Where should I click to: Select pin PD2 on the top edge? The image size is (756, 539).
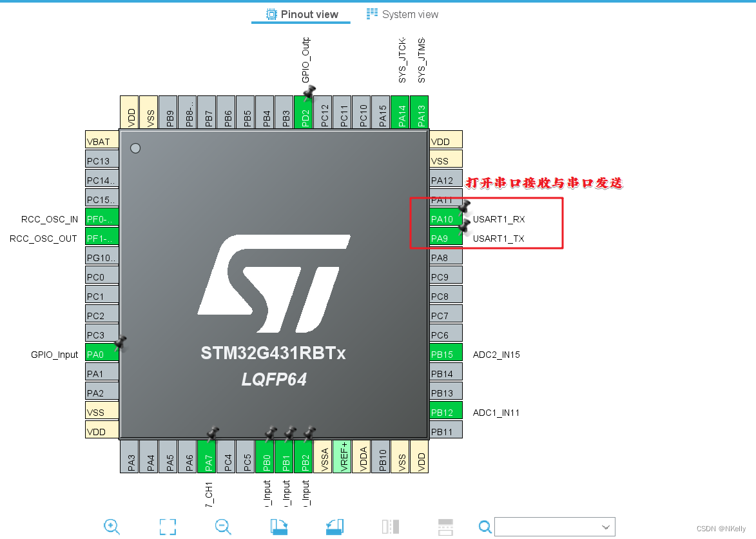(x=304, y=112)
